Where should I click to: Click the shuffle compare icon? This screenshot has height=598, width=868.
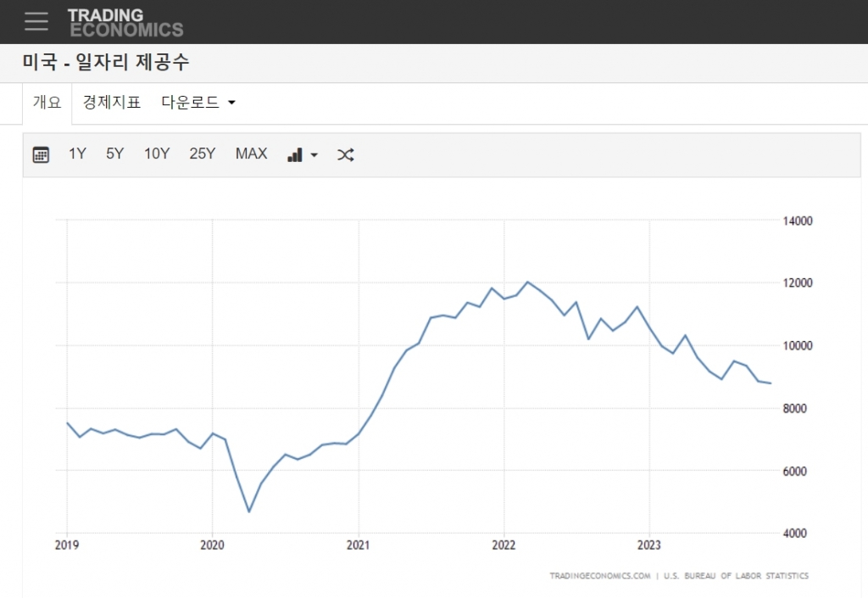[345, 154]
